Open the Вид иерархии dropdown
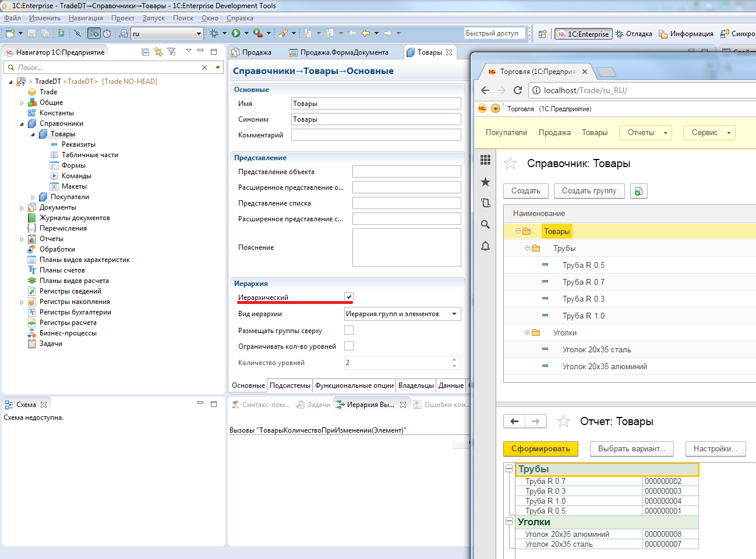 (454, 314)
